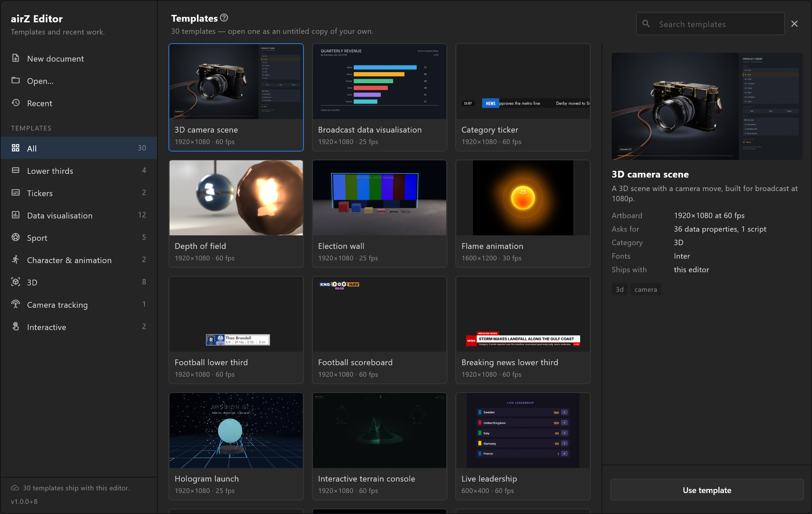Pick the Breaking news lower third template

click(523, 330)
